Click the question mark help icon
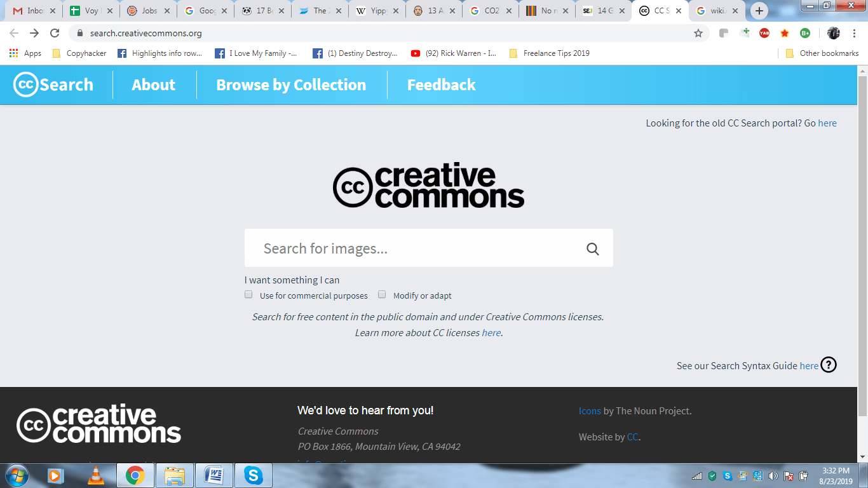Screen dimensions: 868x488 [829, 365]
